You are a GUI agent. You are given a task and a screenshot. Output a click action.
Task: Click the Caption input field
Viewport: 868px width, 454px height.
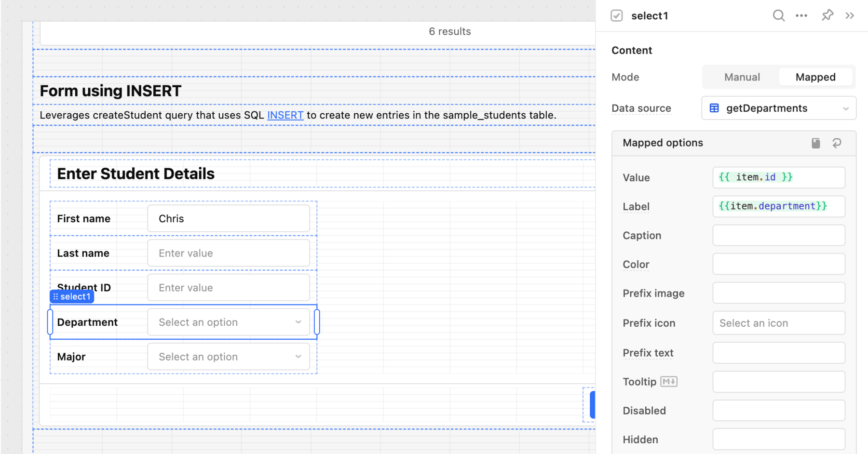(779, 235)
